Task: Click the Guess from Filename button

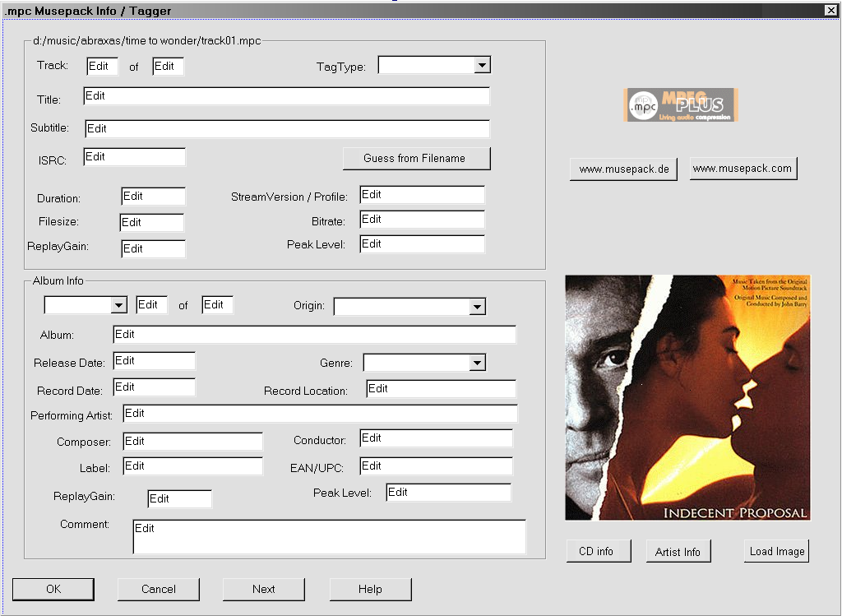Action: coord(417,159)
